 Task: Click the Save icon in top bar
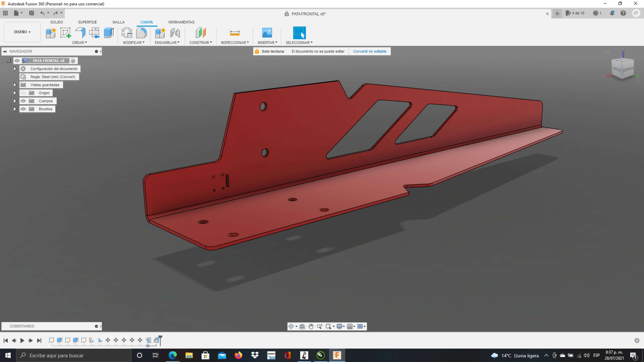point(31,13)
